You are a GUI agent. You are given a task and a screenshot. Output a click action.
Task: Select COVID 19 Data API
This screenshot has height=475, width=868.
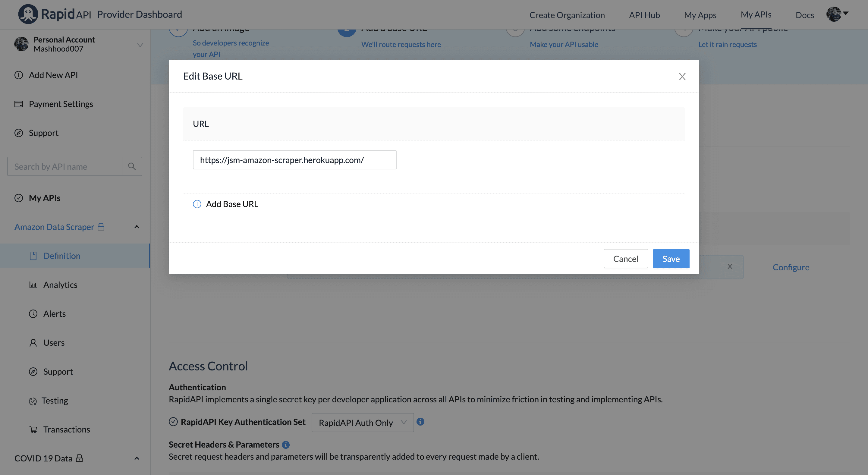pyautogui.click(x=43, y=458)
